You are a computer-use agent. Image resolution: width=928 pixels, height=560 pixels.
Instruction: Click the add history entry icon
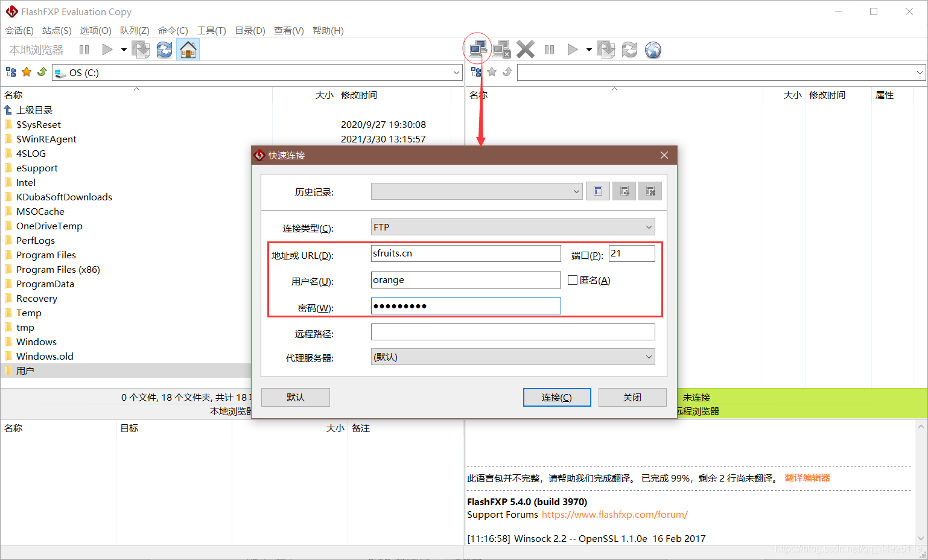[x=624, y=191]
